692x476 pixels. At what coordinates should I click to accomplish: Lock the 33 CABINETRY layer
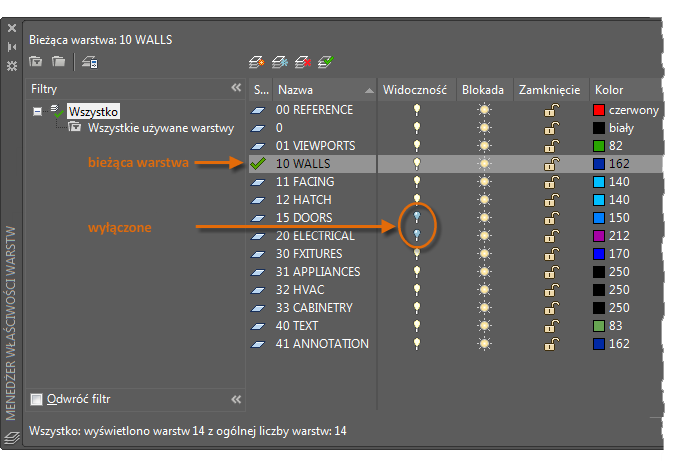pos(552,308)
